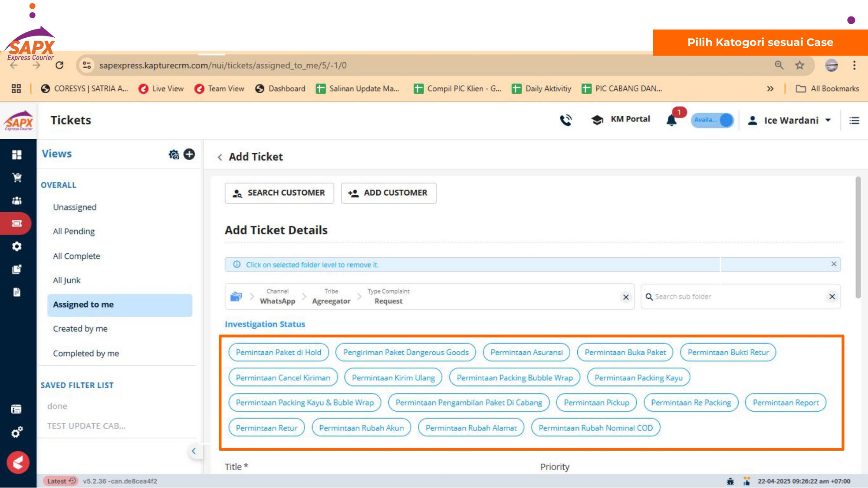This screenshot has height=488, width=868.
Task: Open the settings gear sidebar icon
Action: pos(17,246)
